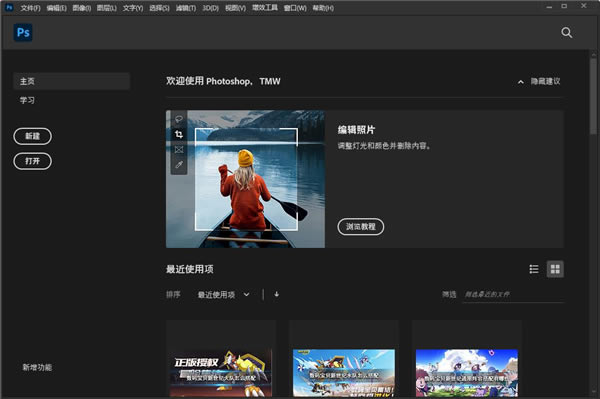The height and width of the screenshot is (399, 600).
Task: Select the crop tool icon on tutorial image
Action: click(179, 134)
